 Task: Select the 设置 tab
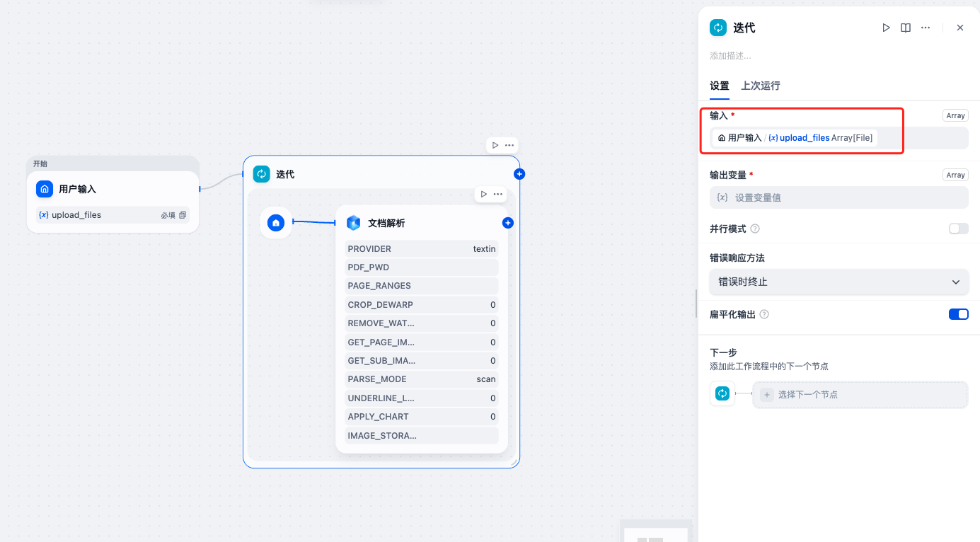point(719,85)
